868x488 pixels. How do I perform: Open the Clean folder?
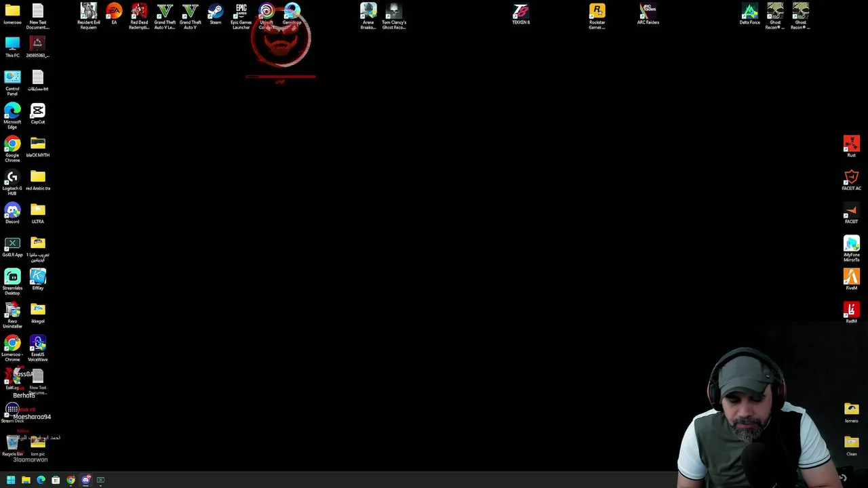click(x=852, y=446)
